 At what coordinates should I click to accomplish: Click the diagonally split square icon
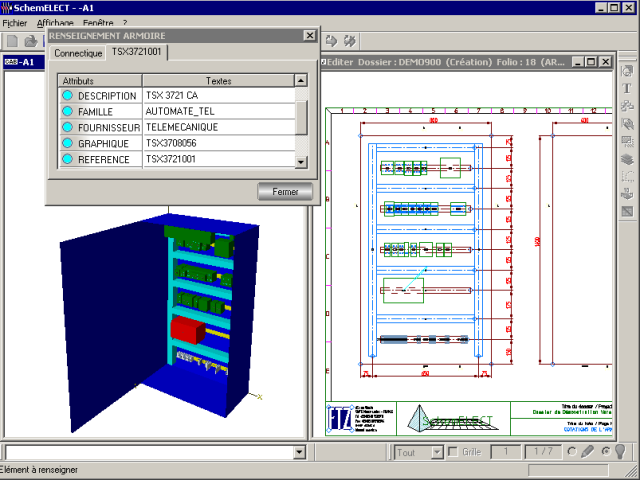point(627,211)
